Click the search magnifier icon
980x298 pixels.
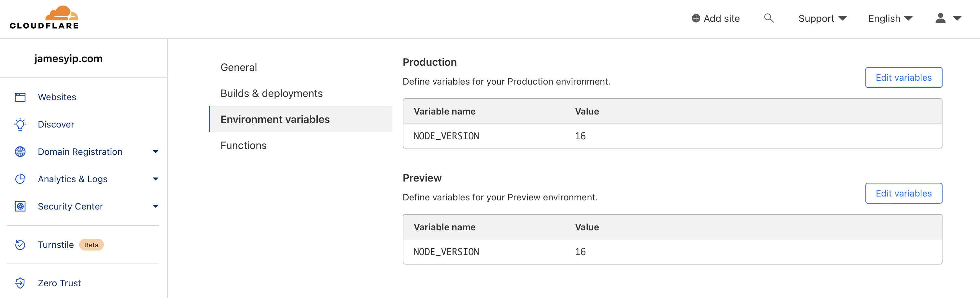768,18
